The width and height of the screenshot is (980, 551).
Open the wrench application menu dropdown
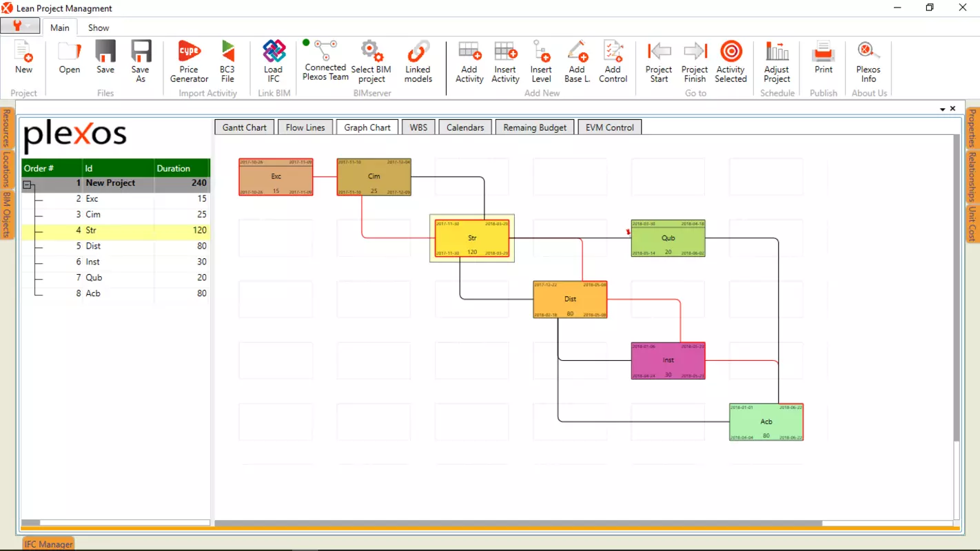click(20, 26)
